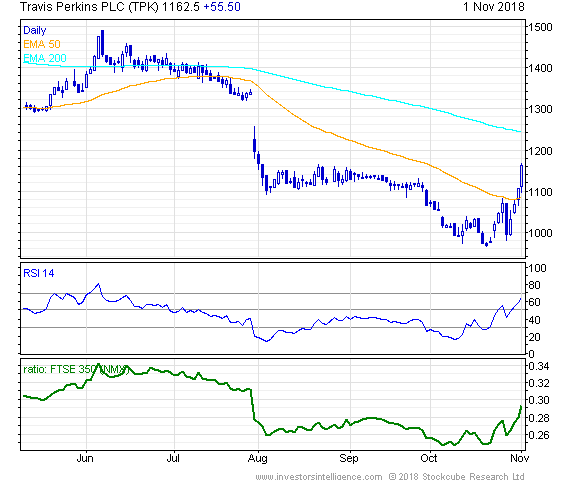The image size is (575, 480).
Task: Click the ratio axis value 0.30
Action: pyautogui.click(x=539, y=400)
